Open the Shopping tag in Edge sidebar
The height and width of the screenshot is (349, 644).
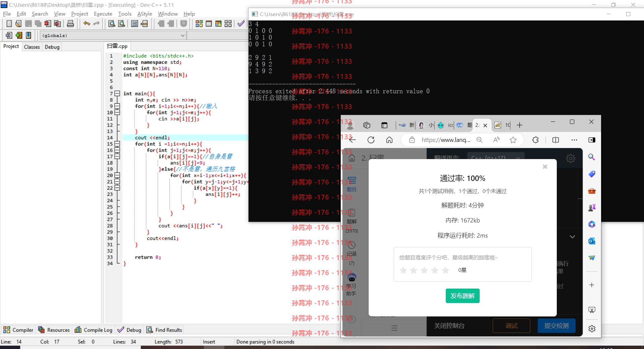592,174
